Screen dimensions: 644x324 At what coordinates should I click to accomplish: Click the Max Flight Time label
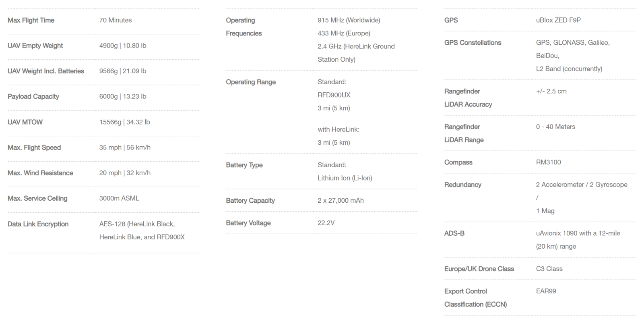pyautogui.click(x=31, y=20)
